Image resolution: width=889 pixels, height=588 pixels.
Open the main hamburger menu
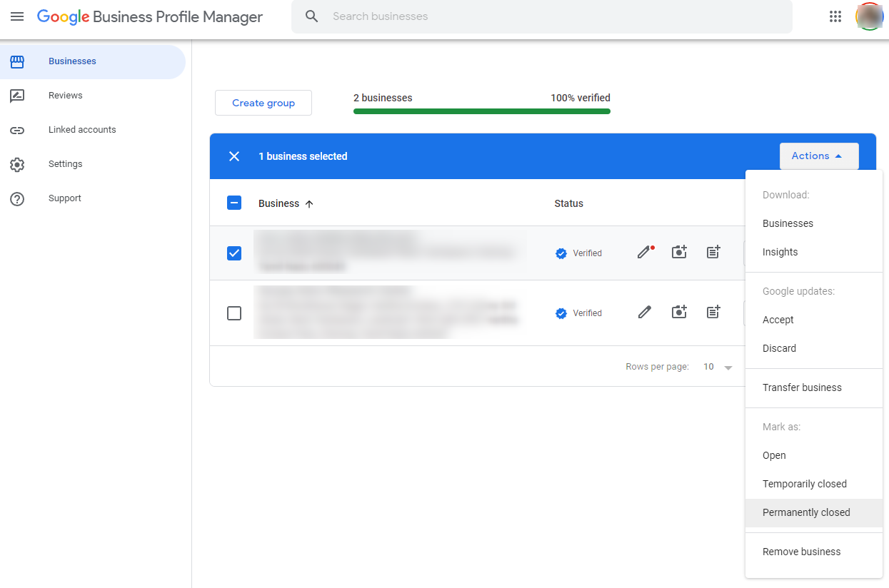click(x=17, y=16)
